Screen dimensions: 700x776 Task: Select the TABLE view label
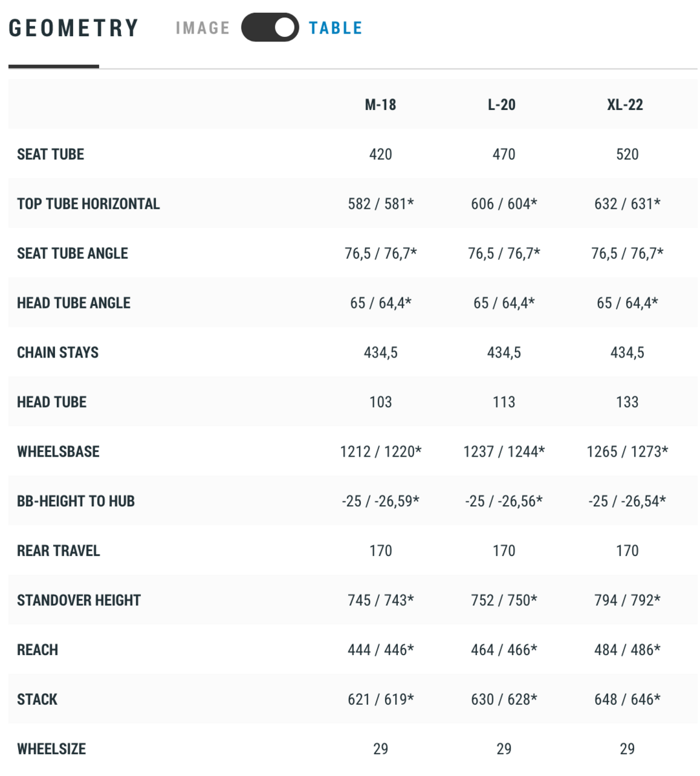click(335, 28)
